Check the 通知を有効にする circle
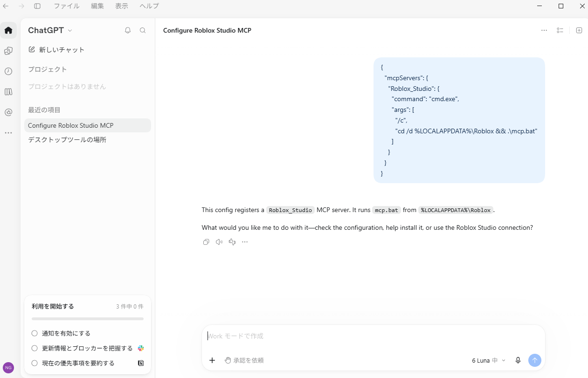This screenshot has width=588, height=378. click(35, 333)
